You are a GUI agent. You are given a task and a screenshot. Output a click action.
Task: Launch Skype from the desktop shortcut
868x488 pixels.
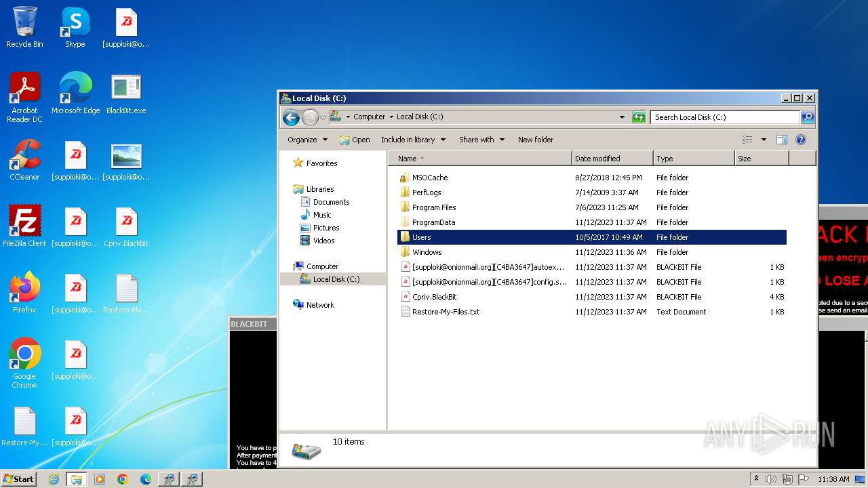pos(75,27)
